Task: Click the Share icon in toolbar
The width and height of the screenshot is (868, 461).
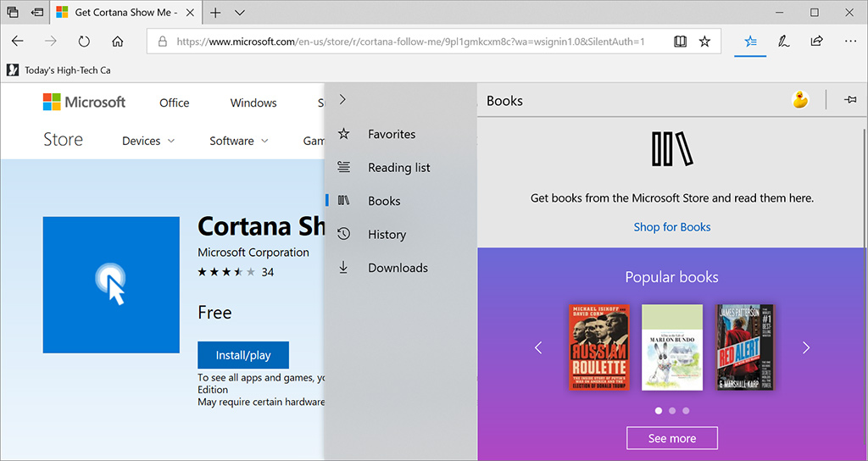Action: tap(816, 42)
